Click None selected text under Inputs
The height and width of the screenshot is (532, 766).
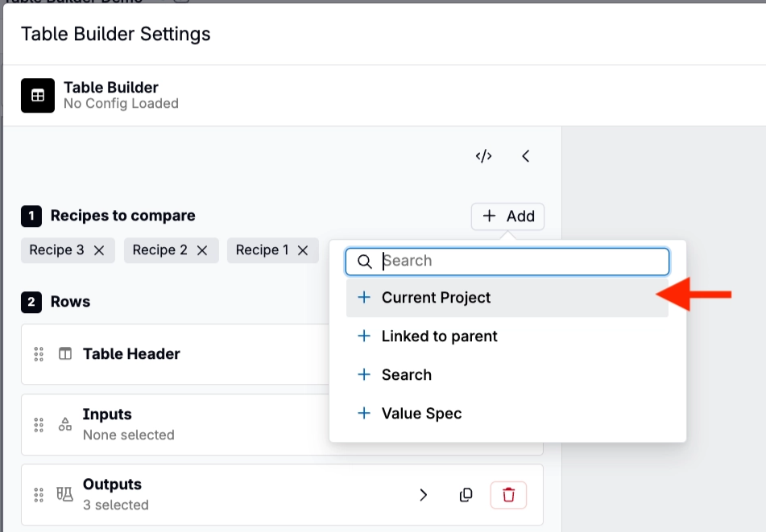[x=129, y=435]
